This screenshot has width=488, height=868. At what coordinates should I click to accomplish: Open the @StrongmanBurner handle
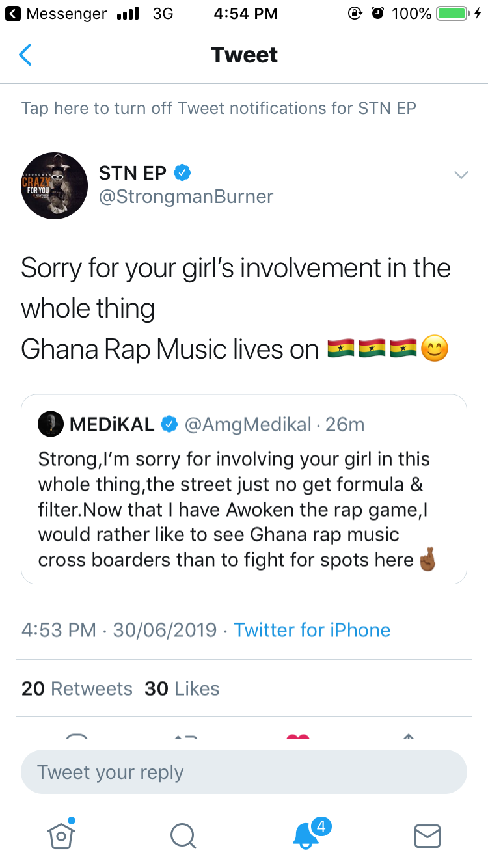coord(186,197)
